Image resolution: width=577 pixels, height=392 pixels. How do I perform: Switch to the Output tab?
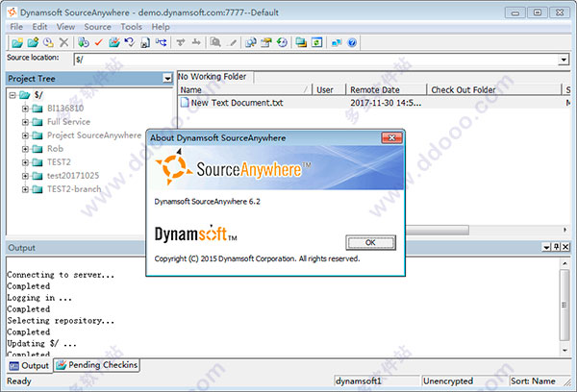(30, 365)
